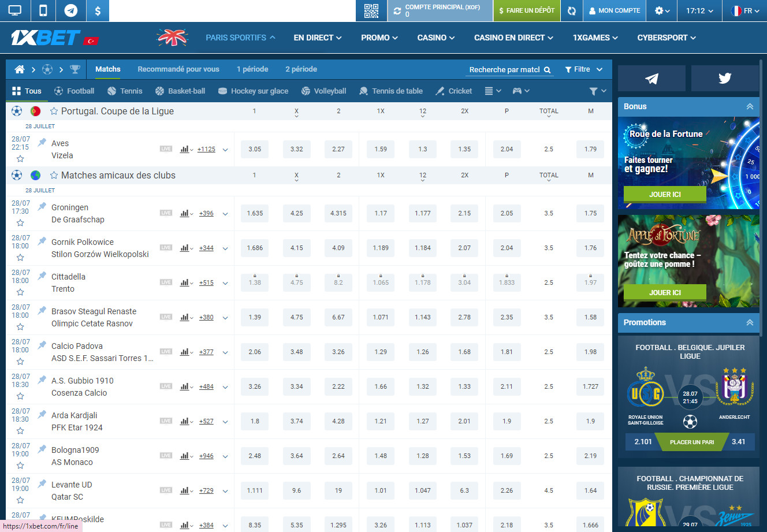Select Recommandé pour vous tab
This screenshot has height=532, width=767.
[x=178, y=69]
